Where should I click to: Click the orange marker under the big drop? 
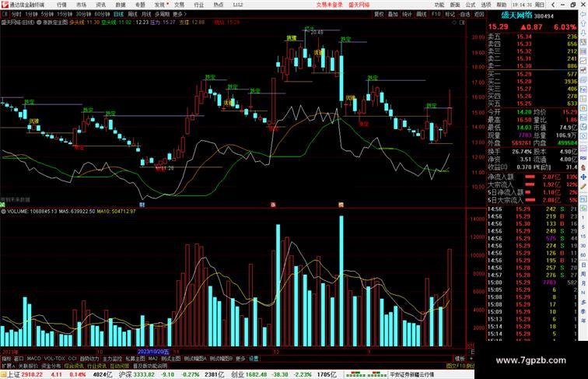point(341,205)
